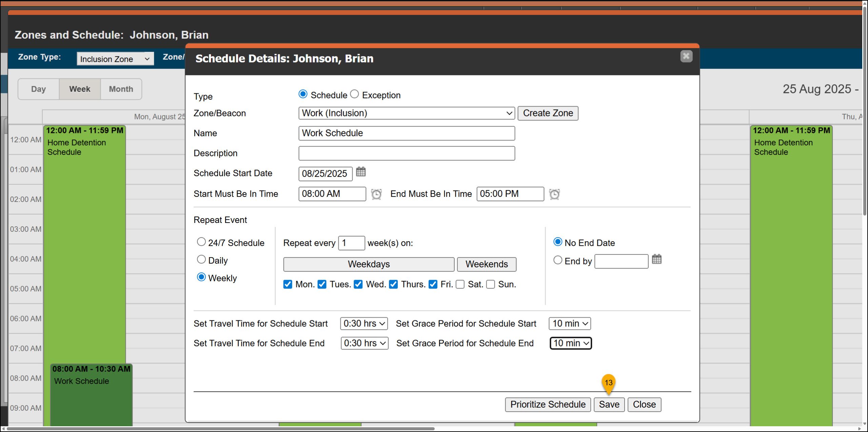Open Grace Period for Schedule End dropdown
The height and width of the screenshot is (432, 868).
571,343
